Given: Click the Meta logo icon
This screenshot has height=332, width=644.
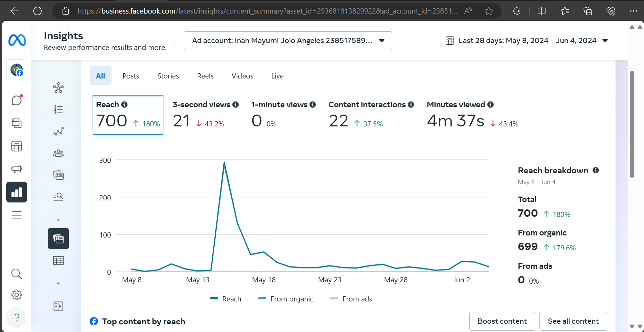Looking at the screenshot, I should (17, 40).
